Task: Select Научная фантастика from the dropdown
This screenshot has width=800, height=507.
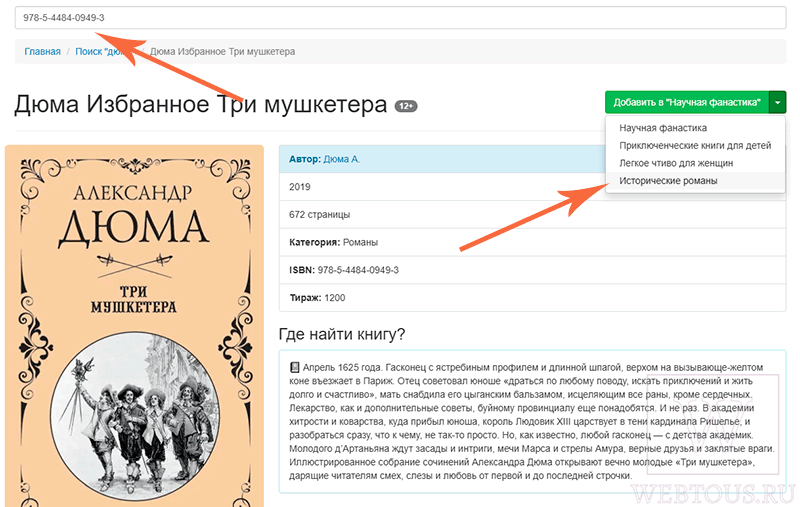Action: [x=663, y=128]
